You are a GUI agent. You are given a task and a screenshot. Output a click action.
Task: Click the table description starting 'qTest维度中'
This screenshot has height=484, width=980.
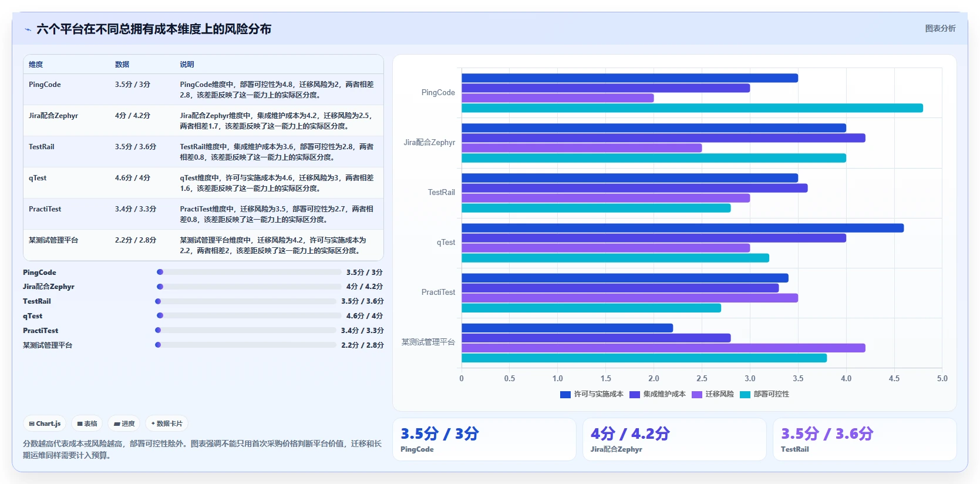tap(277, 183)
